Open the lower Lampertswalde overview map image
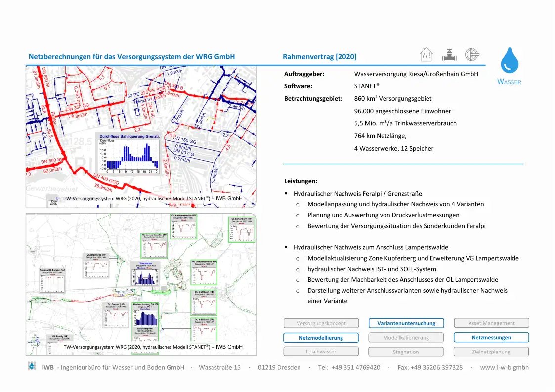 (x=141, y=284)
